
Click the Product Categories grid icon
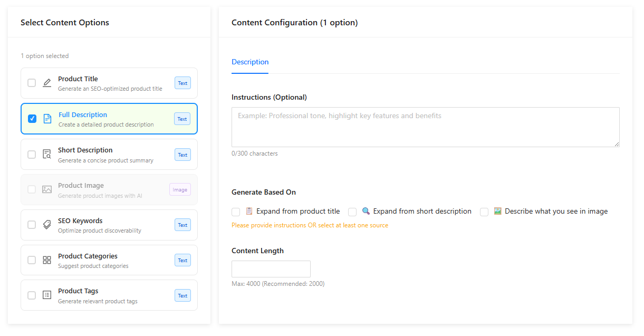[46, 260]
